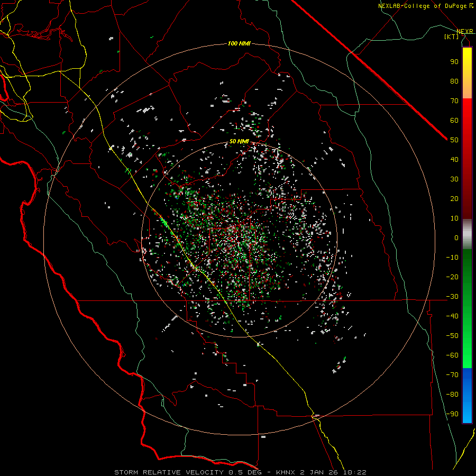Click the positive "20" value on the velocity scale
Viewport: 476px width, 476px height.
tap(454, 198)
